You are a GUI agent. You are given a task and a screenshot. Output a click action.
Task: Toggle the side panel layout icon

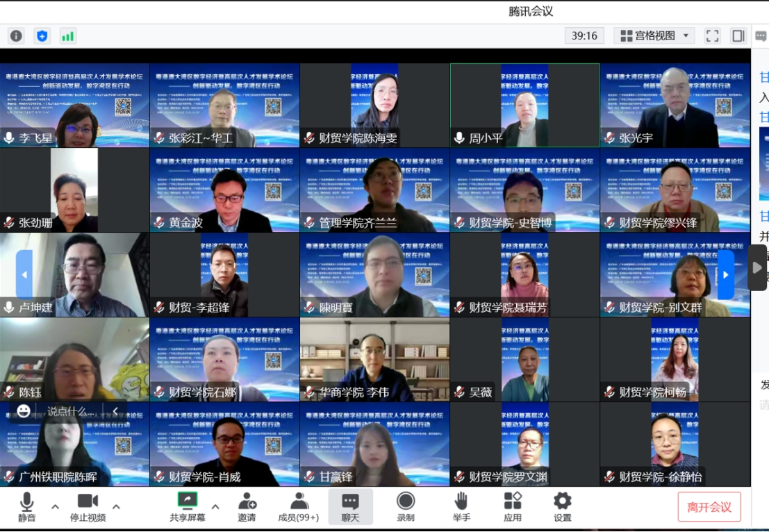pos(738,35)
